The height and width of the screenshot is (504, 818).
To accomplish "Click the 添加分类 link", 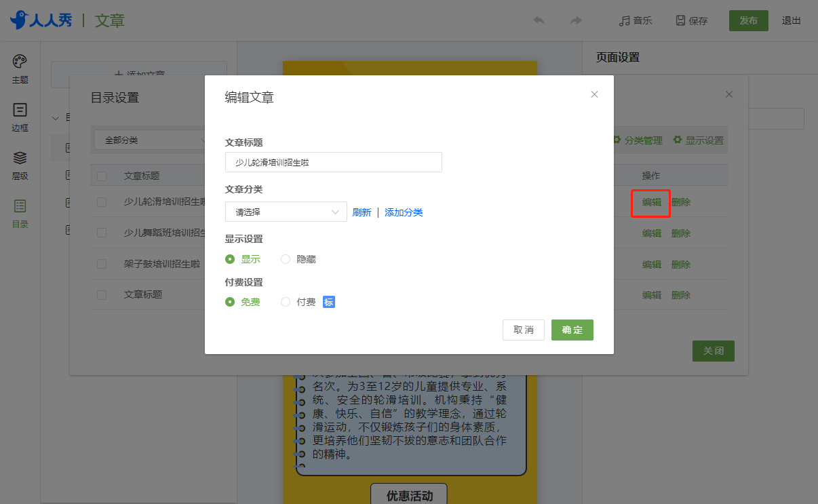I will (x=404, y=212).
